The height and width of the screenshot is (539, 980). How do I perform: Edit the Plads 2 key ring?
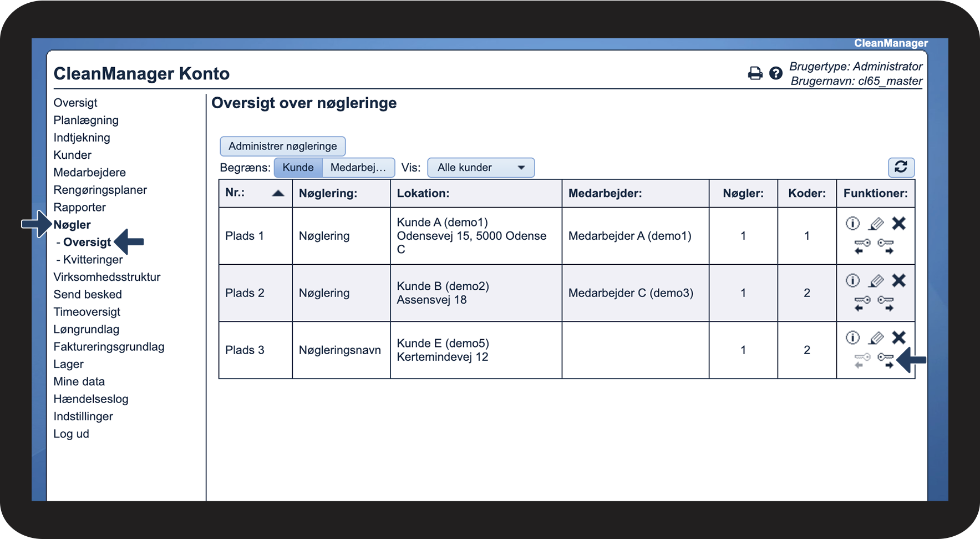(x=876, y=281)
